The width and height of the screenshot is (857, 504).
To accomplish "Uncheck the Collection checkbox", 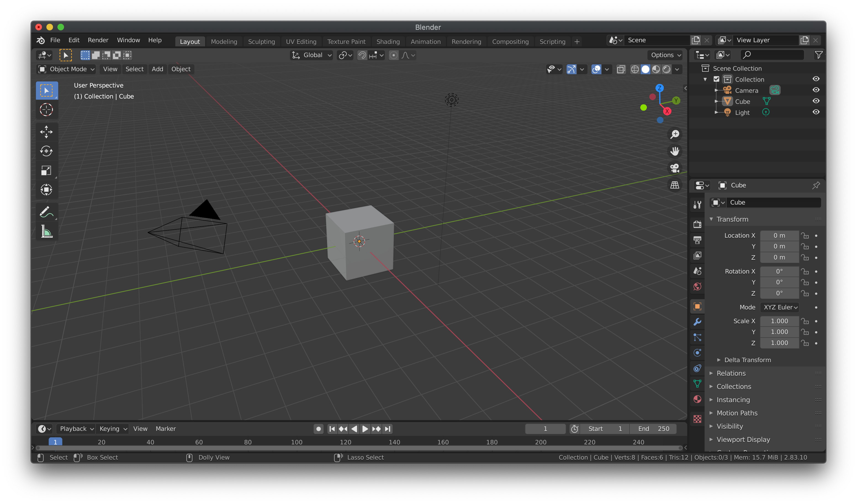I will (716, 79).
